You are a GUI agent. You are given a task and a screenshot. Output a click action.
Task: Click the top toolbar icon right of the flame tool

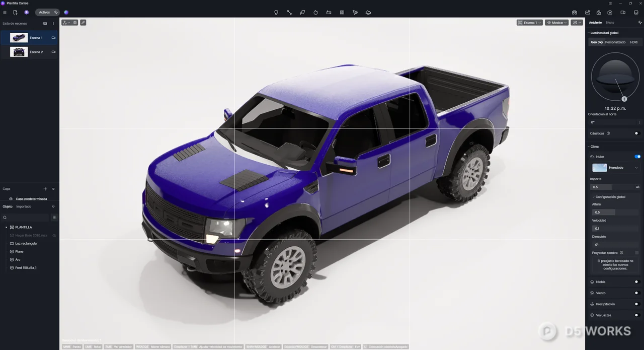pos(329,12)
